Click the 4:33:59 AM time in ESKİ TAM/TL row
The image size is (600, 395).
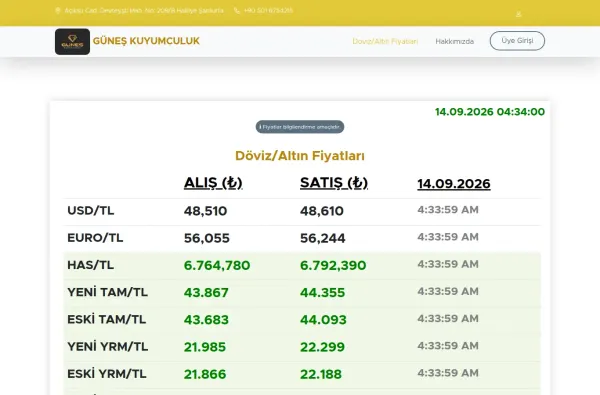[448, 318]
